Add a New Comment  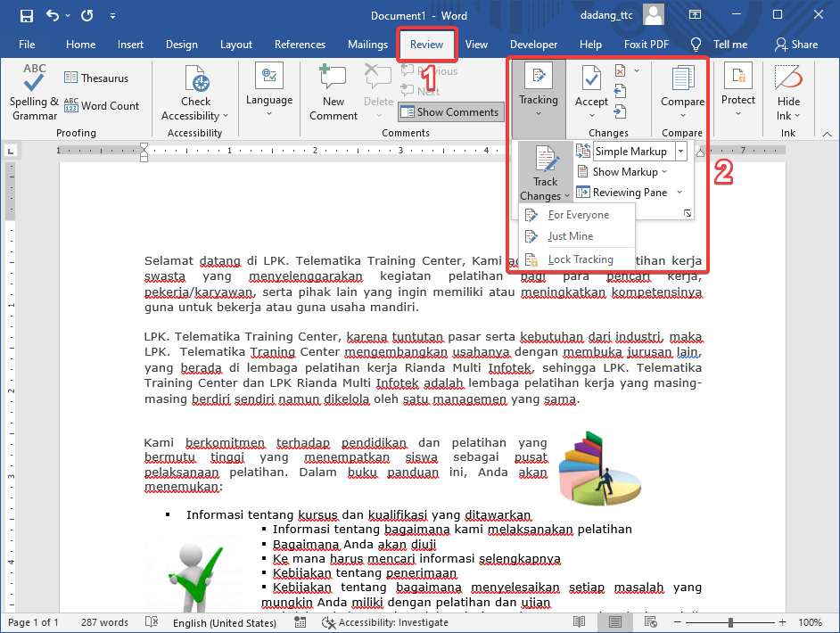(333, 80)
